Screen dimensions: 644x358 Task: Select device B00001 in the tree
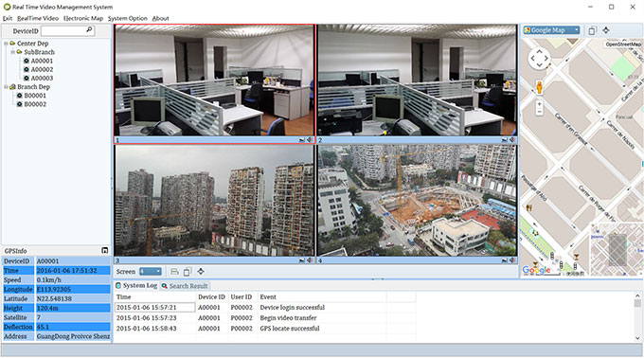click(35, 96)
